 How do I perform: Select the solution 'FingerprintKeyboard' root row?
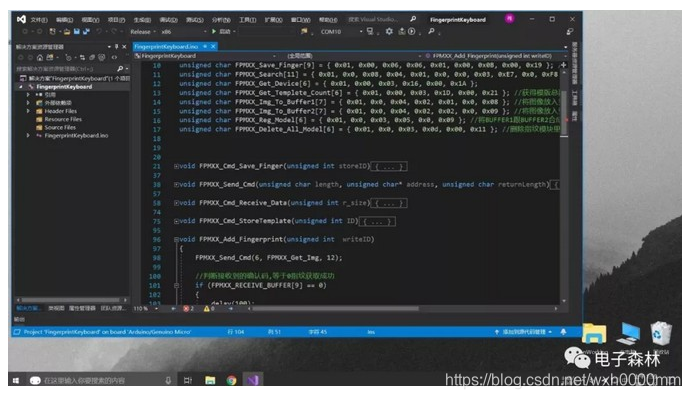pos(74,78)
